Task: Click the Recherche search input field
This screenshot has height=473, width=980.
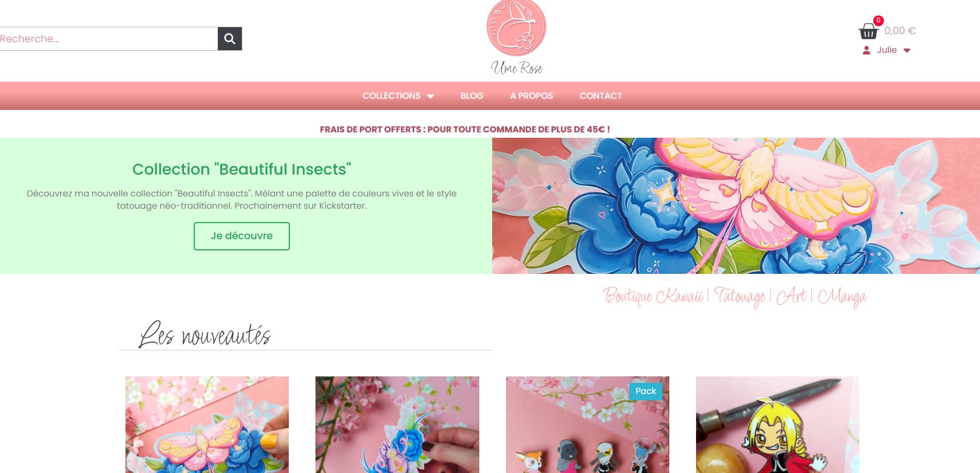Action: [109, 38]
